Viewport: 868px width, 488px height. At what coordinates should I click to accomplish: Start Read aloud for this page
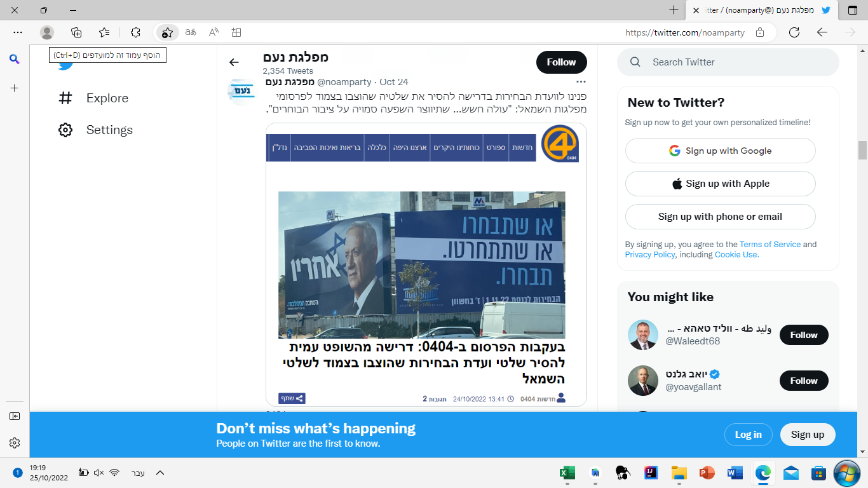click(x=214, y=32)
